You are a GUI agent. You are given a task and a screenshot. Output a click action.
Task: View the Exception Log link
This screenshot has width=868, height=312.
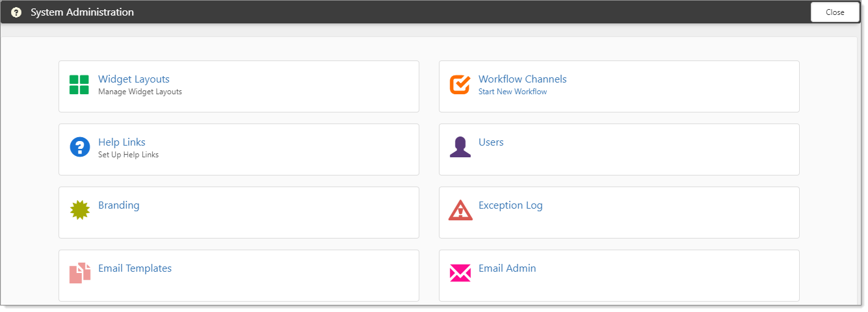coord(510,205)
